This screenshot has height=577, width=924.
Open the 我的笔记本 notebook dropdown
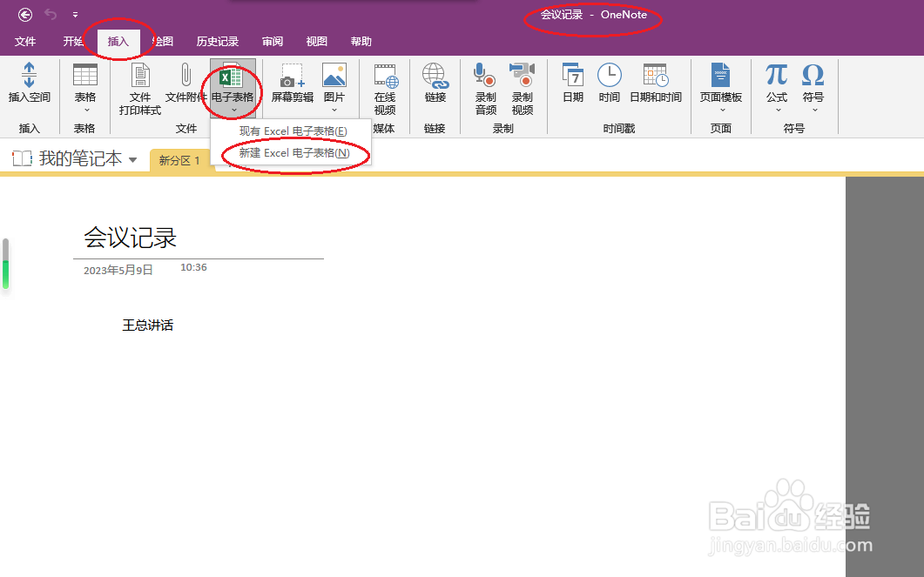pyautogui.click(x=132, y=159)
